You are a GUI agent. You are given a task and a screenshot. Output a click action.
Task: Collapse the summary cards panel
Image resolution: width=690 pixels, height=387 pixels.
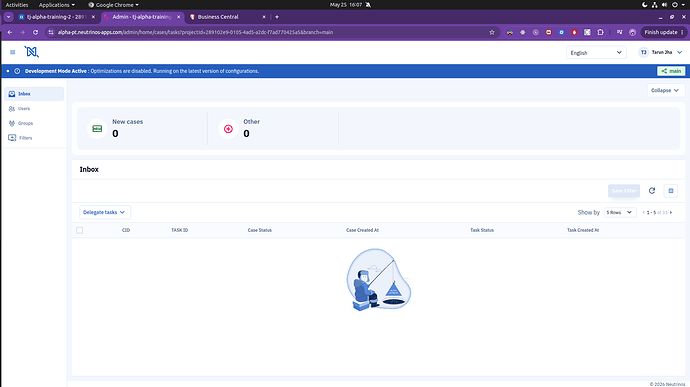[x=665, y=90]
